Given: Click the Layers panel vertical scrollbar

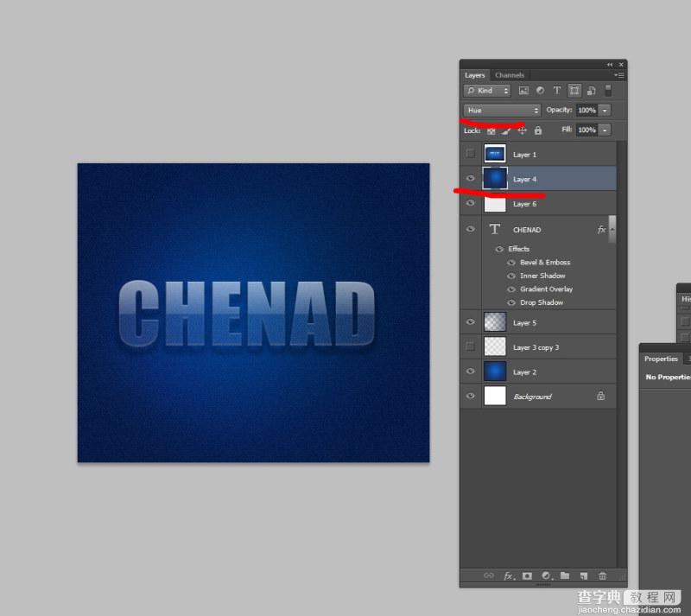Looking at the screenshot, I should pos(621,352).
